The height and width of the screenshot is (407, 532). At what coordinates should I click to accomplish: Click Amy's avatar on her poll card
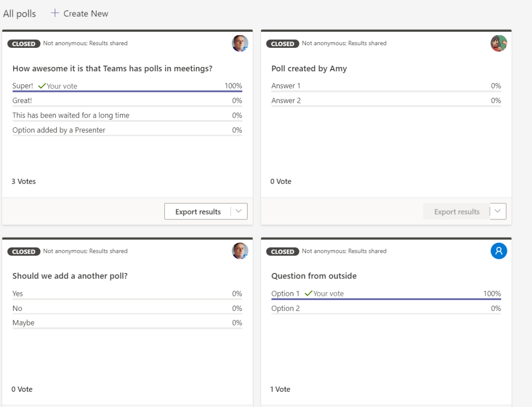(499, 44)
